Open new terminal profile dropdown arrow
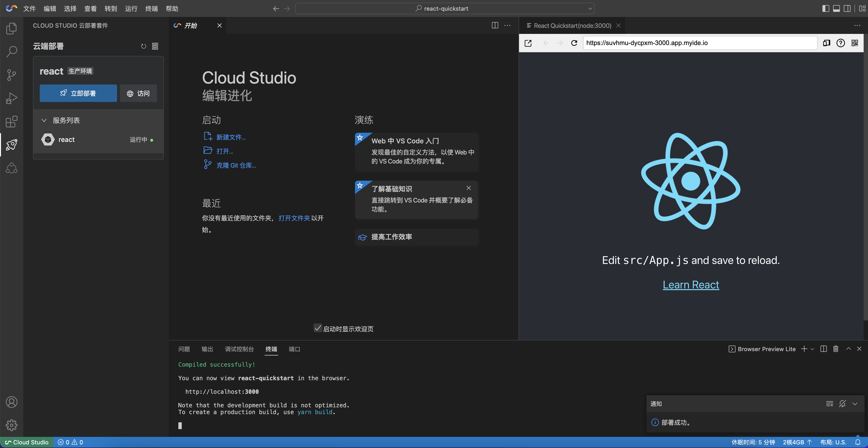The height and width of the screenshot is (448, 868). [813, 349]
